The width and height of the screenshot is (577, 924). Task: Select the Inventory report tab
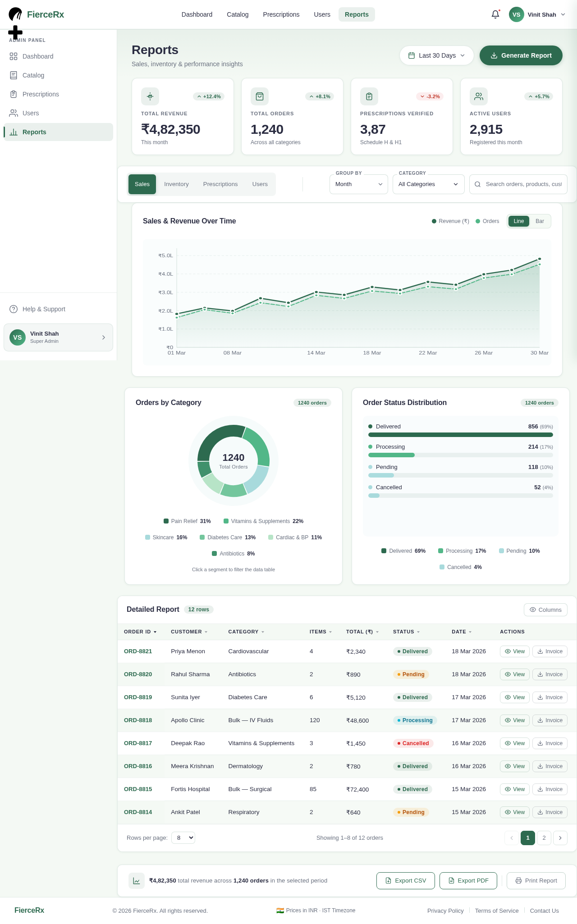176,184
